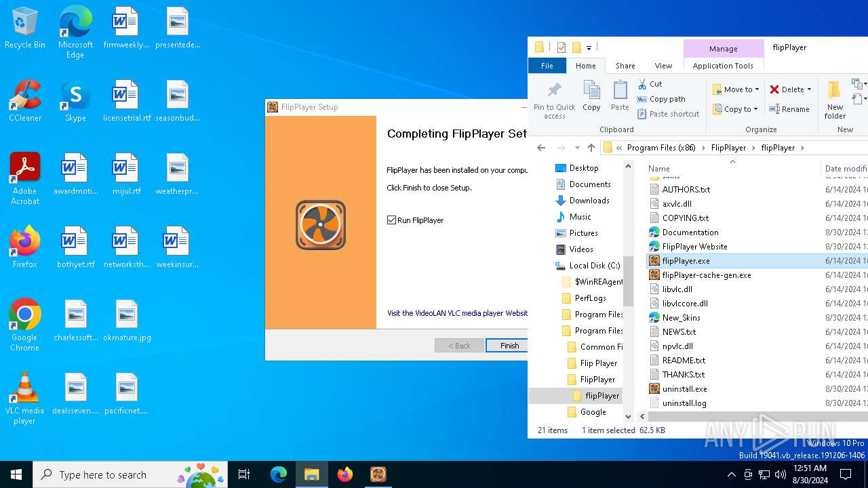The image size is (868, 488).
Task: Select the licensetrial.rtf desktop file
Action: point(127,102)
